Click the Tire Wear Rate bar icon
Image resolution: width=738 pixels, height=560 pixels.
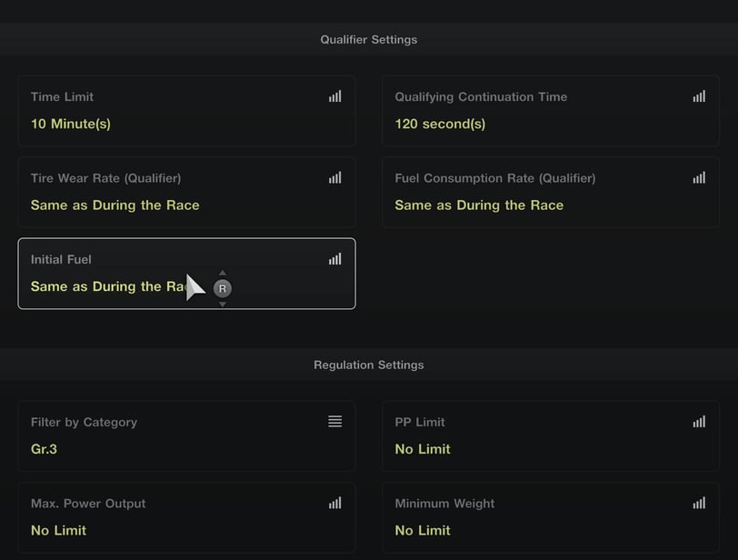(x=334, y=178)
